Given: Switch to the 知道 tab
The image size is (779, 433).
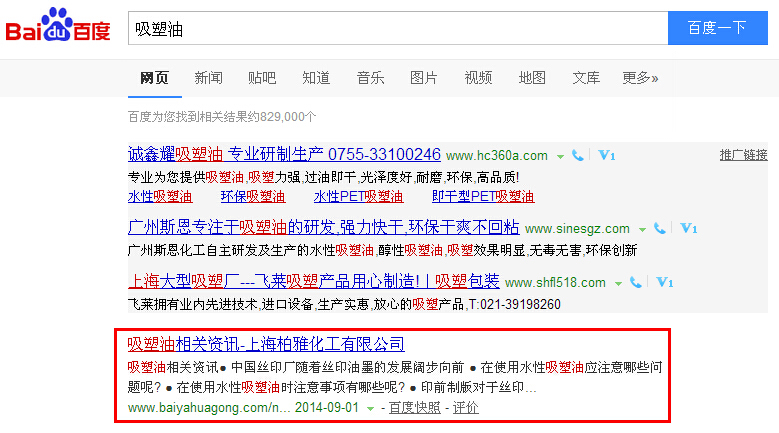Looking at the screenshot, I should pos(316,78).
